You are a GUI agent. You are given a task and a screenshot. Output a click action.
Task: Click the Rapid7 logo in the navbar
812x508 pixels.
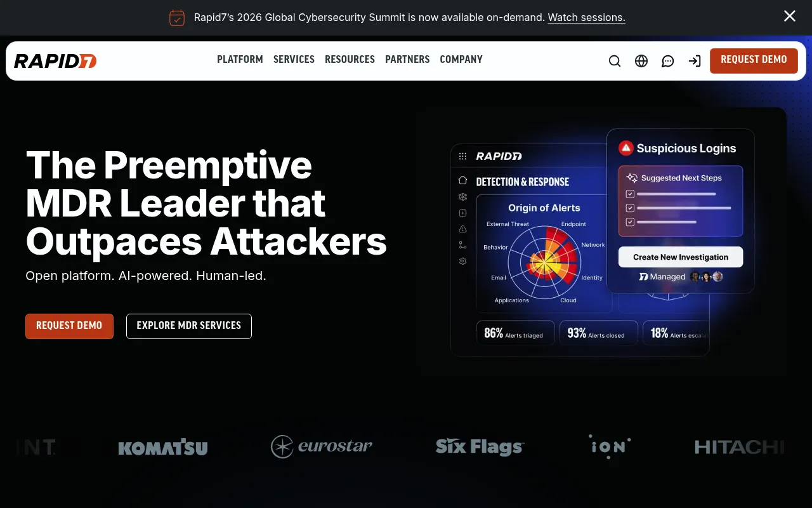[55, 61]
